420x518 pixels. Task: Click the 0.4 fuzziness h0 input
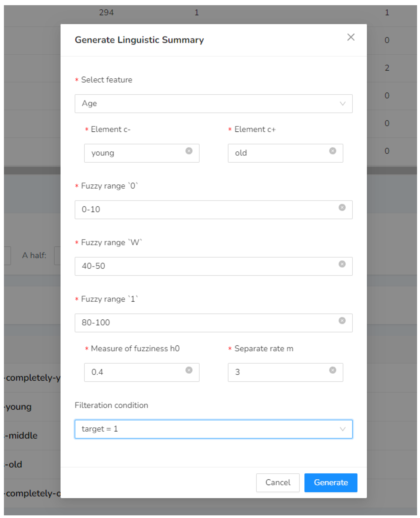coord(135,372)
